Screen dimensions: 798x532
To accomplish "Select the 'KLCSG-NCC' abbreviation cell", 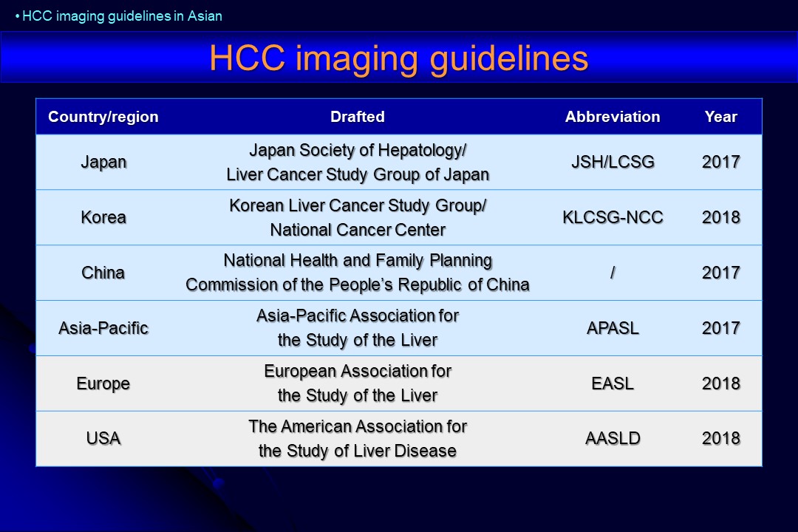I will click(x=613, y=217).
